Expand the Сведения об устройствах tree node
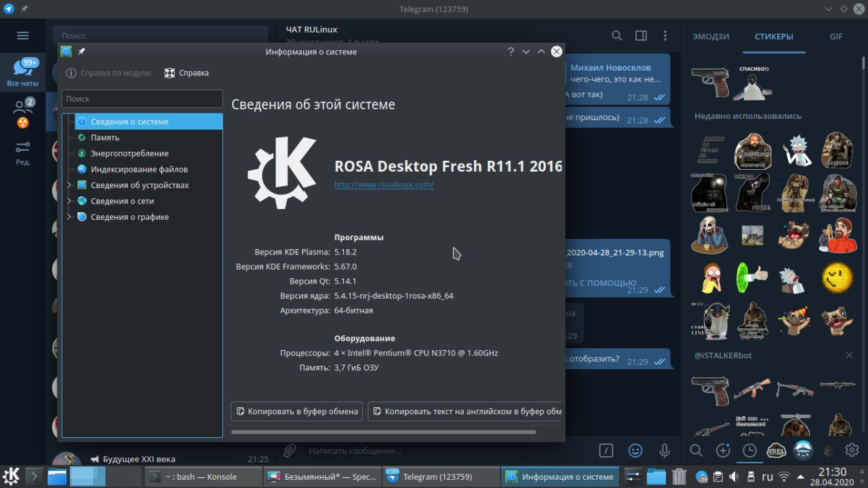 (x=68, y=185)
